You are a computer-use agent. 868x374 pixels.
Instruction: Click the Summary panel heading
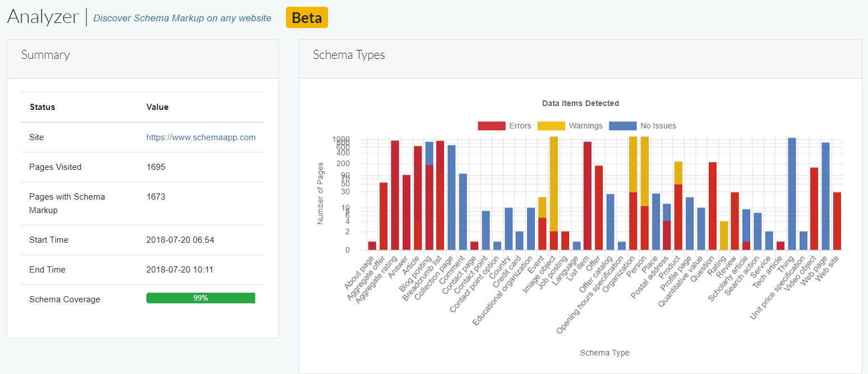click(45, 55)
